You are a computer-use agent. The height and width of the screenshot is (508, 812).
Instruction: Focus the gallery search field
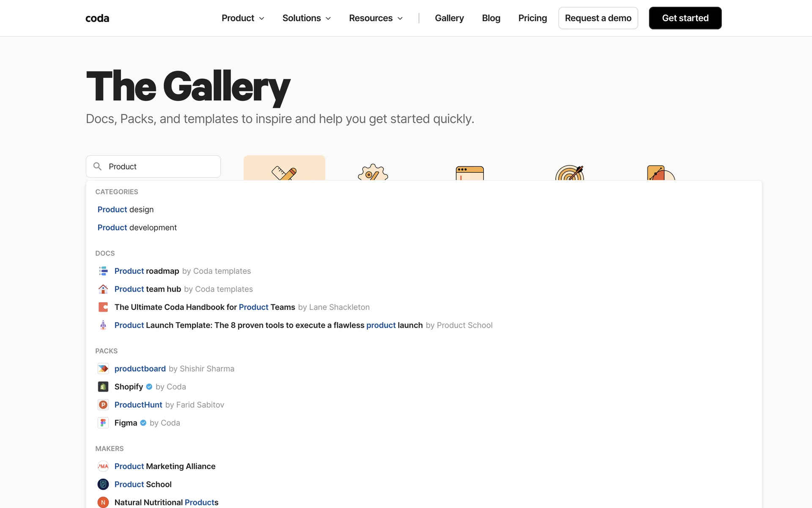(x=161, y=166)
